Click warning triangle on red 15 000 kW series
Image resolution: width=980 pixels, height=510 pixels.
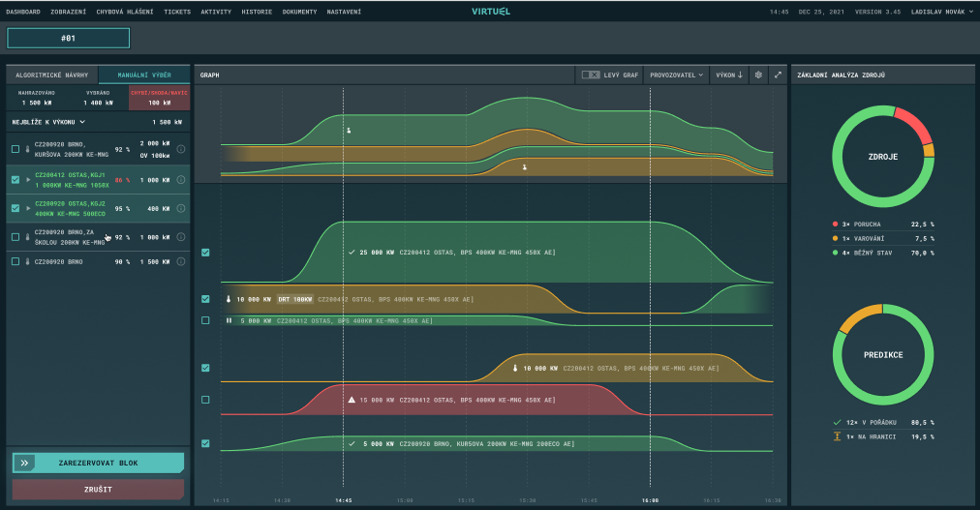[x=352, y=400]
